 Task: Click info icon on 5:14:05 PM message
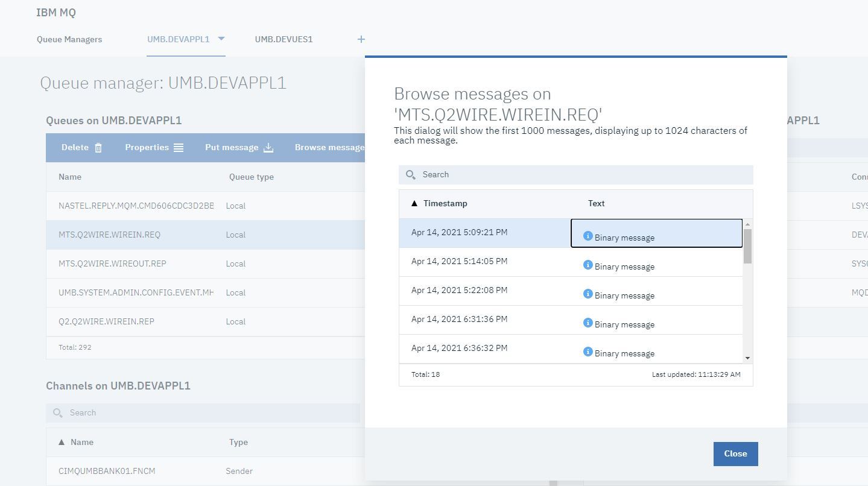588,265
